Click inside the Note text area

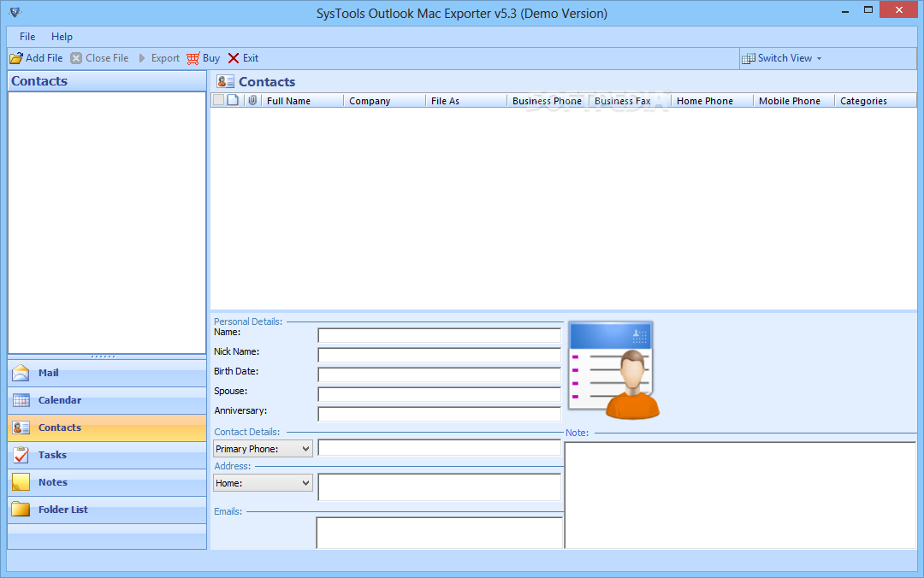pos(741,496)
